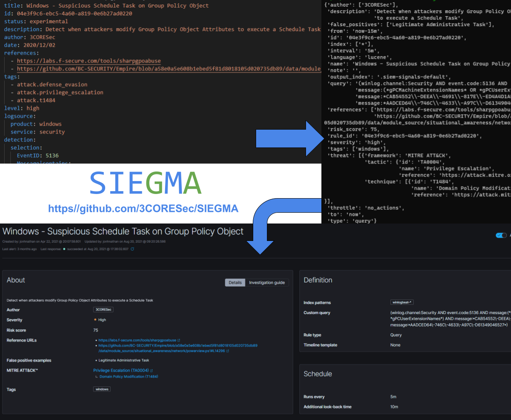Viewport: 511px width, 420px height.
Task: Click the 'Rule type' value Query
Action: coord(396,335)
